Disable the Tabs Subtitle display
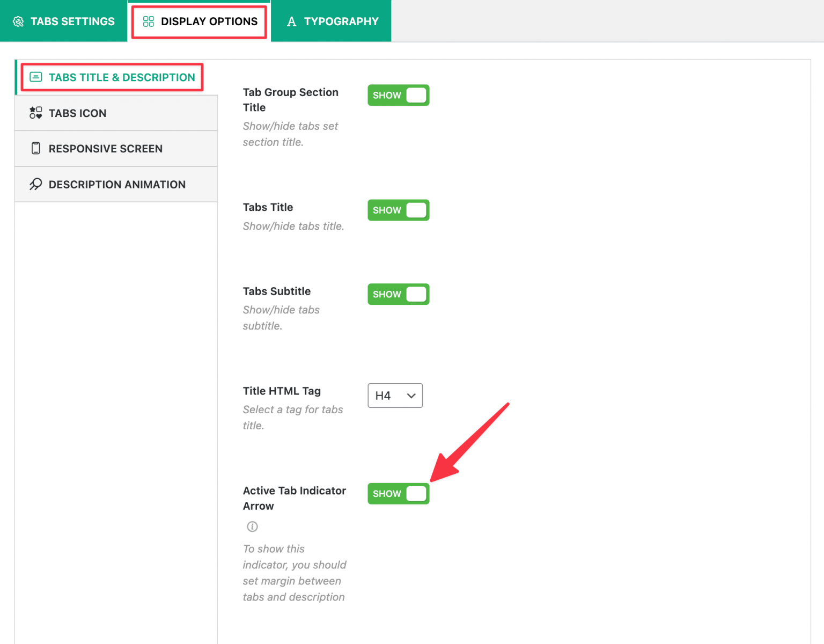This screenshot has height=644, width=824. (398, 294)
